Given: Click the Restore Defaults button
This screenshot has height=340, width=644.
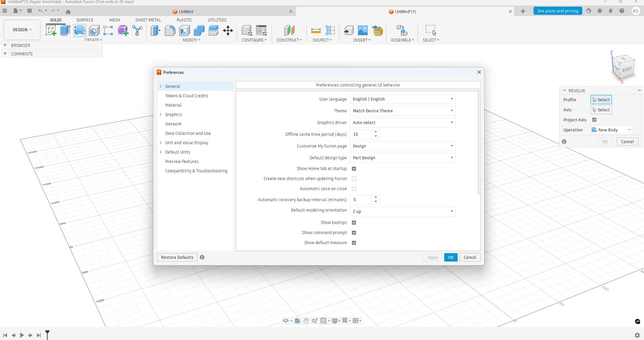Looking at the screenshot, I should click(x=177, y=258).
